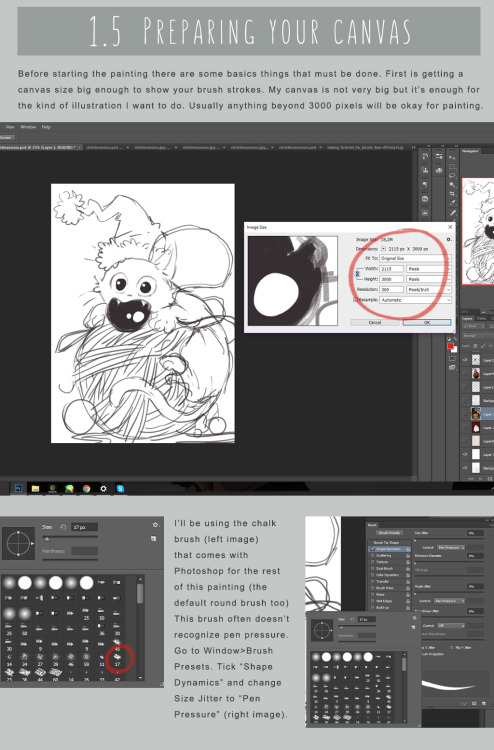Open Image Size dialog gear settings
494x750 pixels.
449,239
